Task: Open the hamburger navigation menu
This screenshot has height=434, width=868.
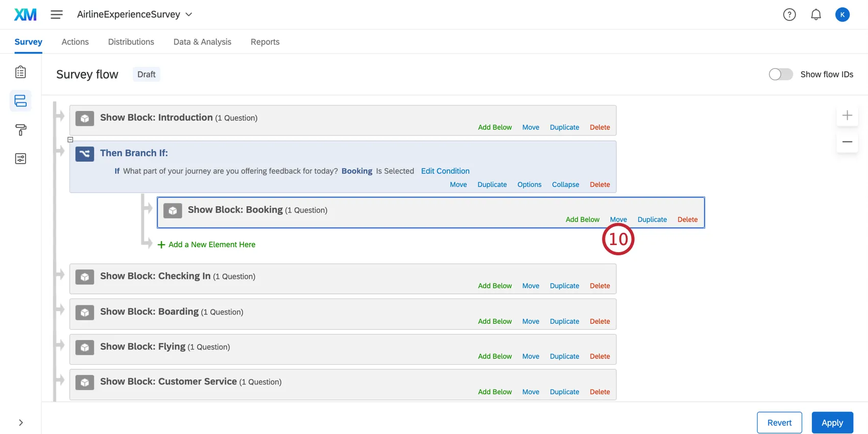Action: point(57,14)
